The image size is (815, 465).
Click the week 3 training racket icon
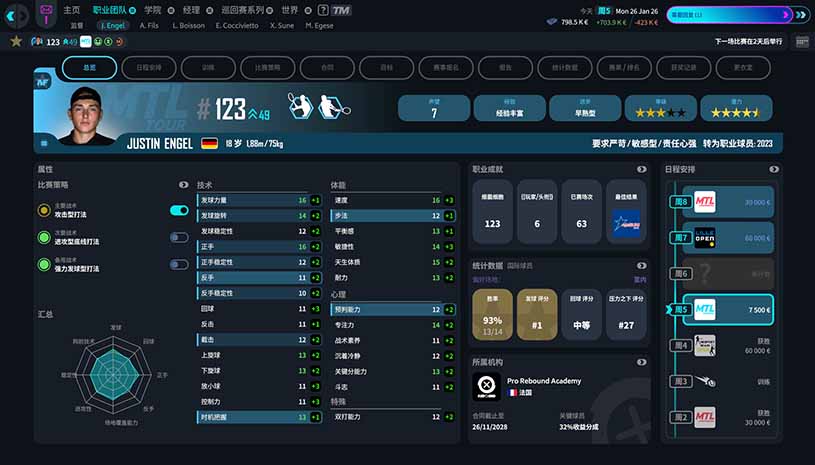pyautogui.click(x=705, y=381)
